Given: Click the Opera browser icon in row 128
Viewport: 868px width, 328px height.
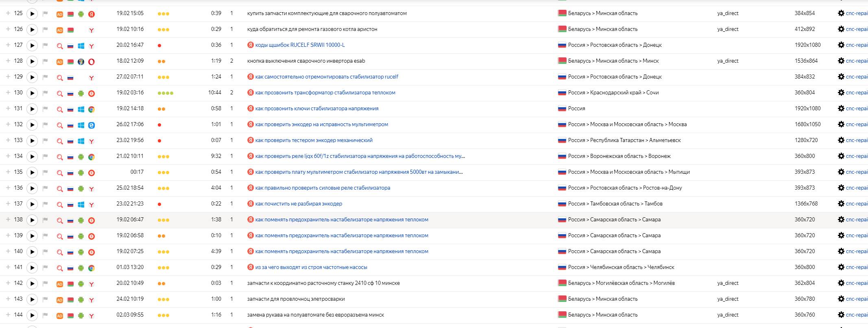Looking at the screenshot, I should pos(92,61).
